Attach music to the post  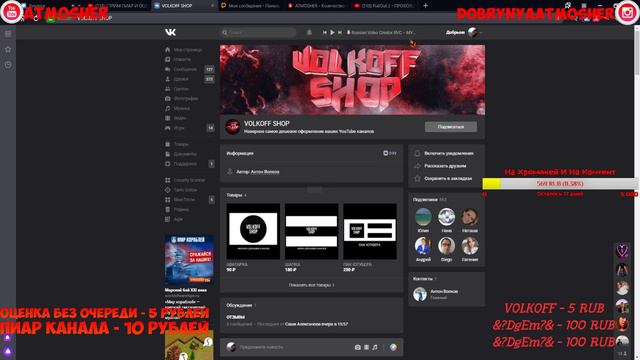tap(375, 347)
